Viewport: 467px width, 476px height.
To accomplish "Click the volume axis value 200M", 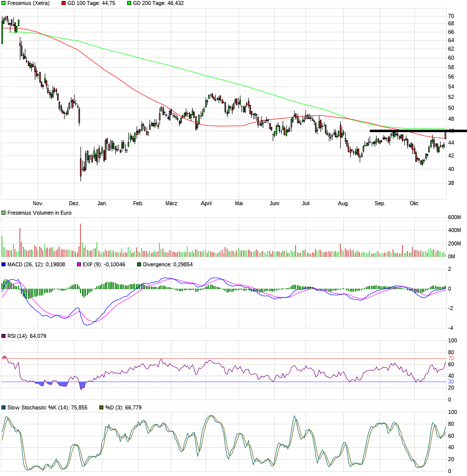I will tap(454, 243).
